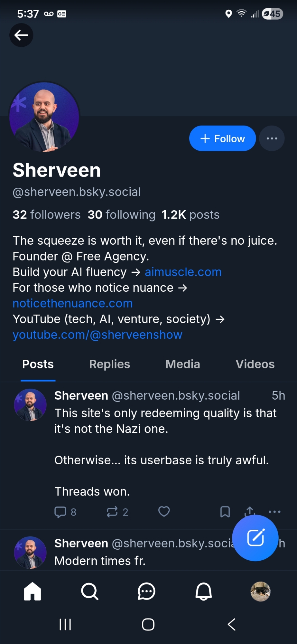297x644 pixels.
Task: Switch to the Replies tab
Action: (109, 364)
